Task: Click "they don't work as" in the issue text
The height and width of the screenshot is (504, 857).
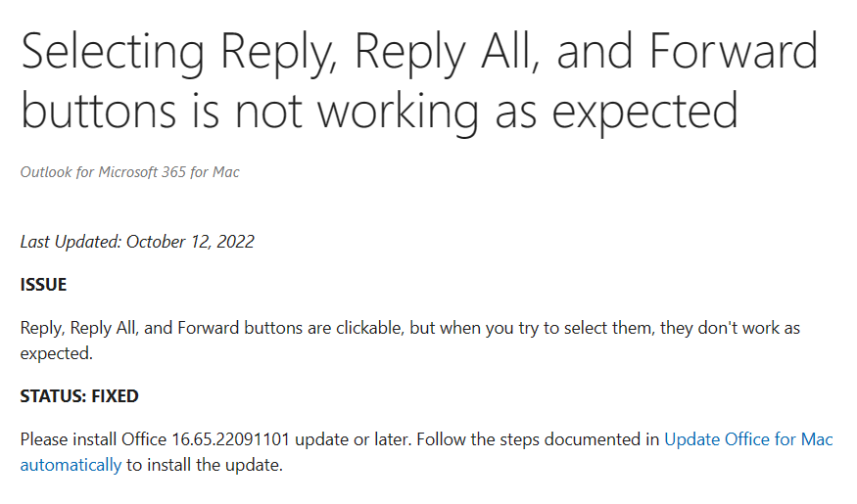Action: click(731, 328)
